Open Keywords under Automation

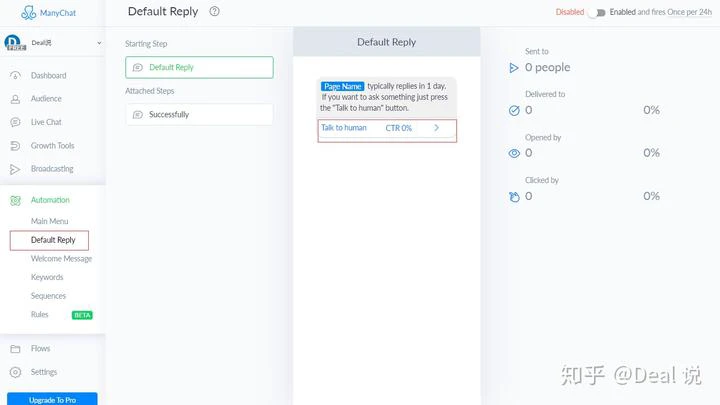47,277
